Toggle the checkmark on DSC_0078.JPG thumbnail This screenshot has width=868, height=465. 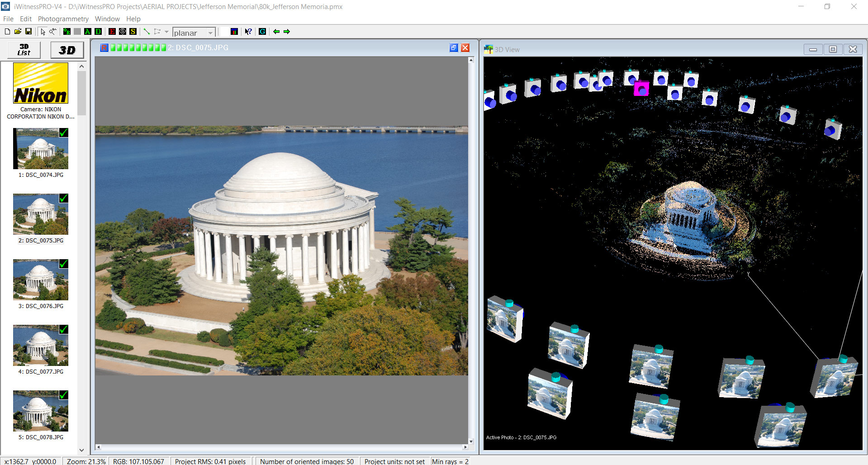pyautogui.click(x=64, y=395)
